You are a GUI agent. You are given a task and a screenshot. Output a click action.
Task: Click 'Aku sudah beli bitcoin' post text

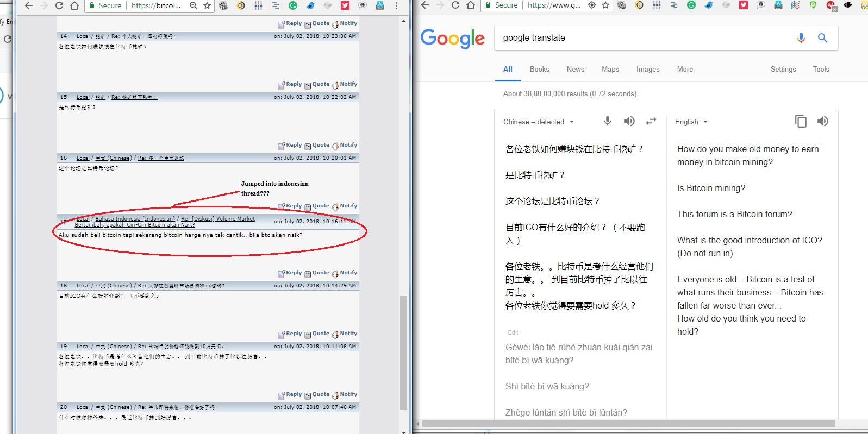click(x=180, y=235)
